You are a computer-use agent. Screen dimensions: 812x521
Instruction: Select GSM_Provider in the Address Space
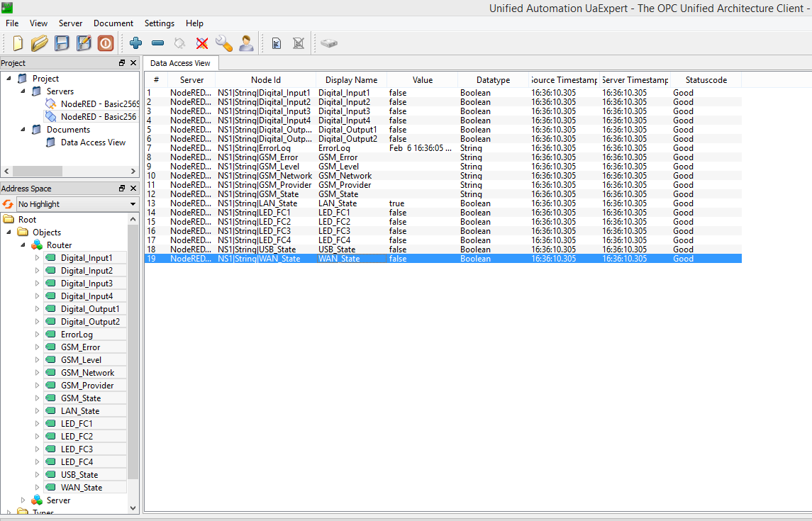(87, 386)
